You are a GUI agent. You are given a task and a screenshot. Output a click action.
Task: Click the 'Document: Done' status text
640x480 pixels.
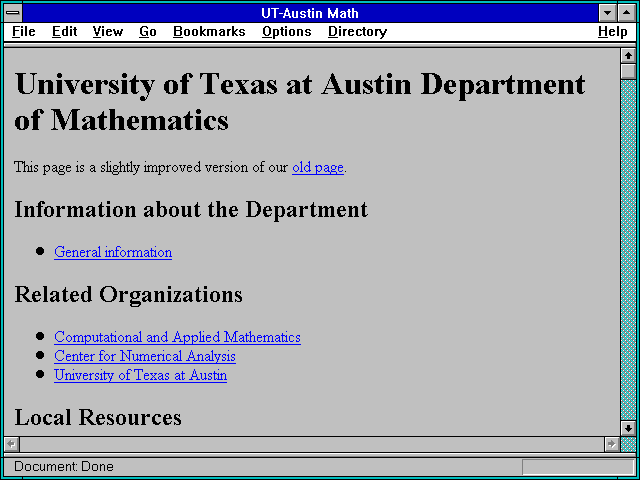click(x=64, y=467)
